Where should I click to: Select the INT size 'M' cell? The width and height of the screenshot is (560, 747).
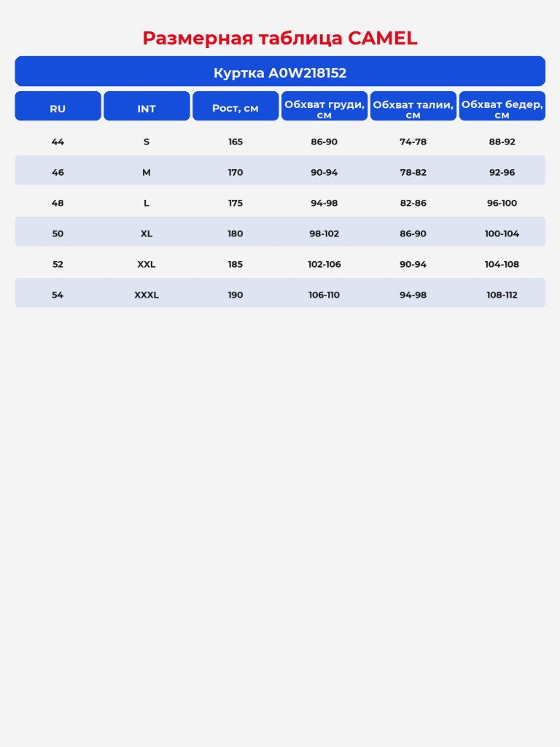pos(147,172)
